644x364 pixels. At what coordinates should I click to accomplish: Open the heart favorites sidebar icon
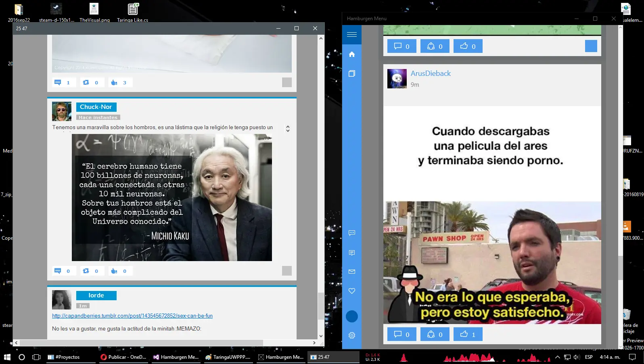[352, 291]
